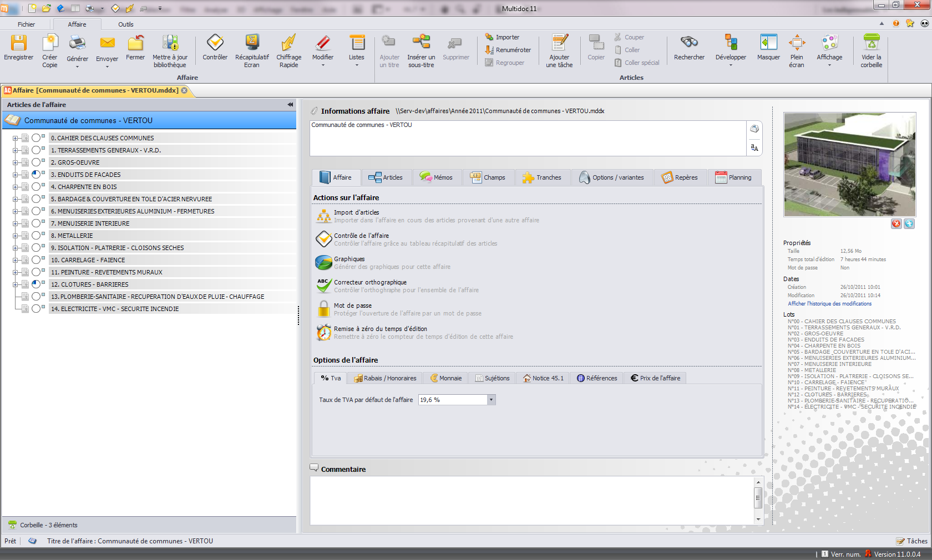
Task: Open the Affichage palette tool
Action: 829,43
